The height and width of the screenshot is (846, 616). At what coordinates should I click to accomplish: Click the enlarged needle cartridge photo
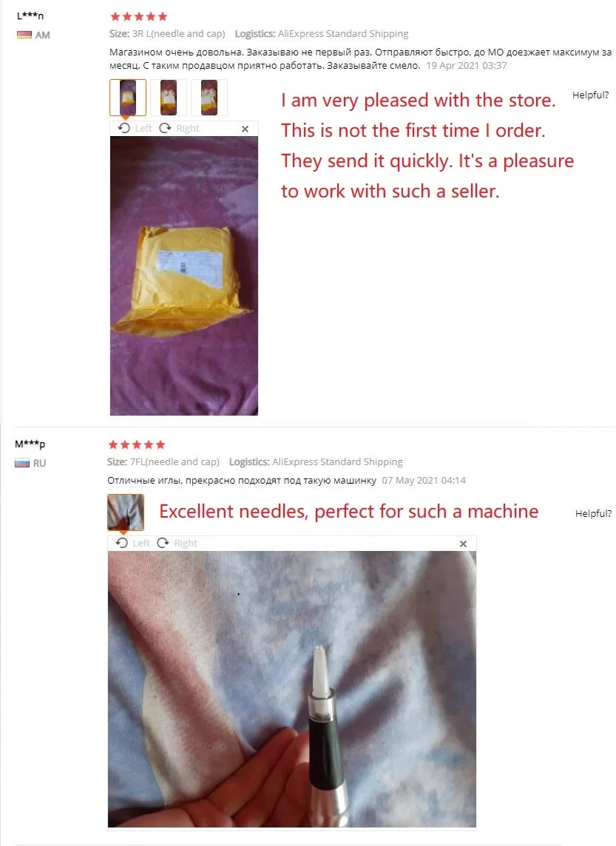pos(292,689)
